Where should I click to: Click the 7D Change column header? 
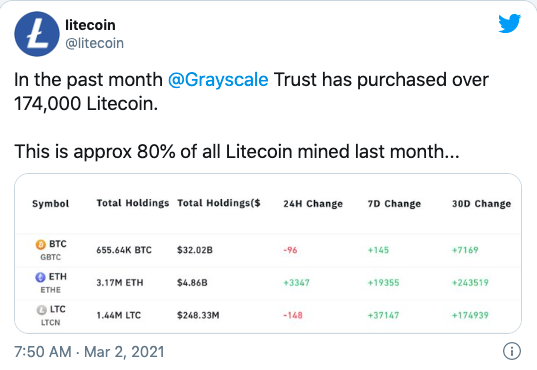point(394,204)
